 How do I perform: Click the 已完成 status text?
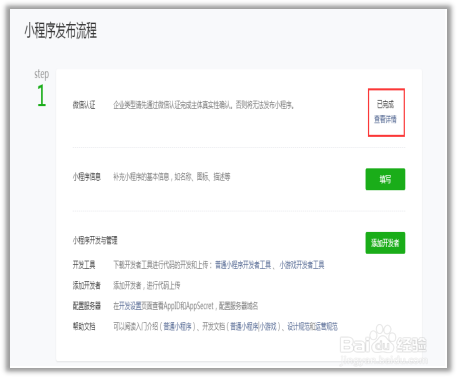tap(385, 104)
